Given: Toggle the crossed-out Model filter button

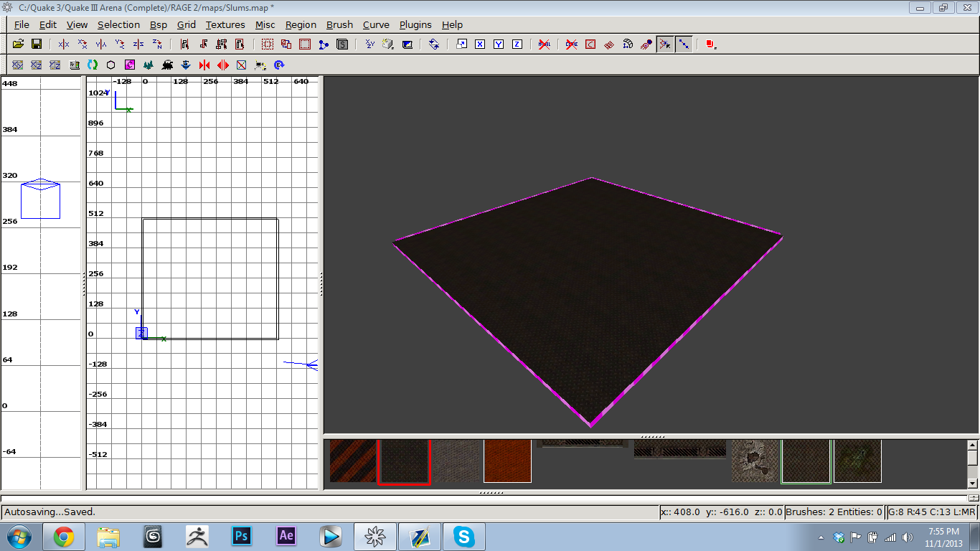Looking at the screenshot, I should pos(545,44).
